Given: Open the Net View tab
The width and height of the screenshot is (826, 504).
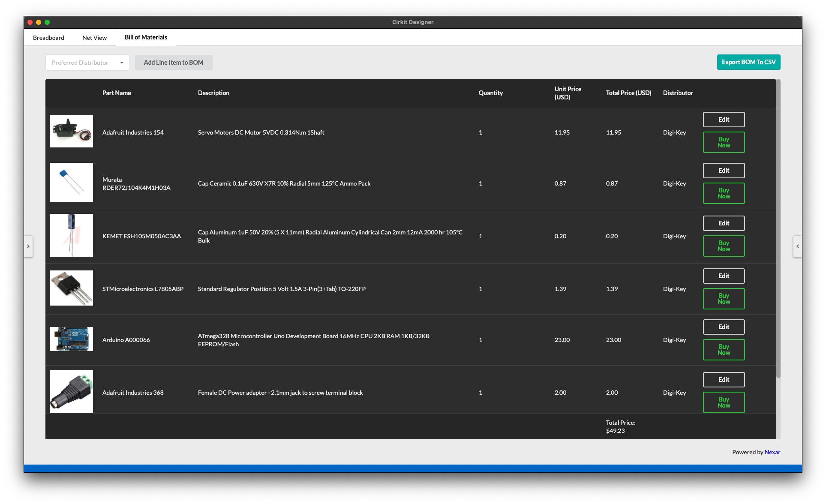Looking at the screenshot, I should pos(94,37).
